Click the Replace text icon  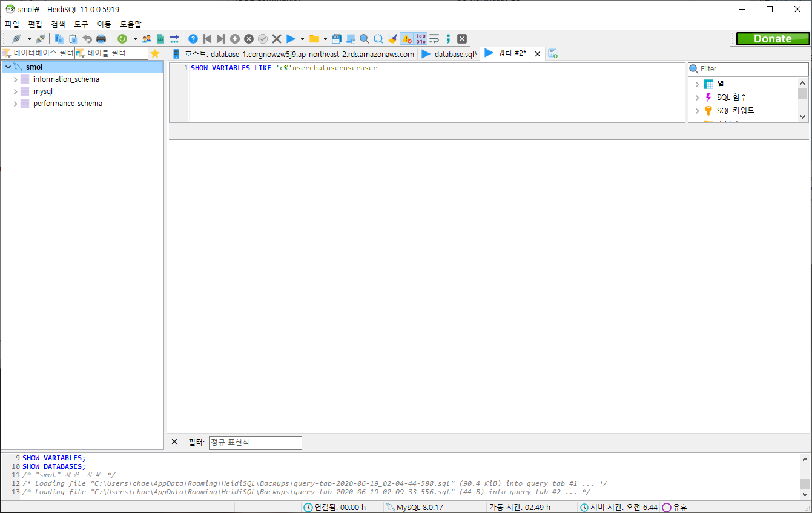pyautogui.click(x=378, y=39)
